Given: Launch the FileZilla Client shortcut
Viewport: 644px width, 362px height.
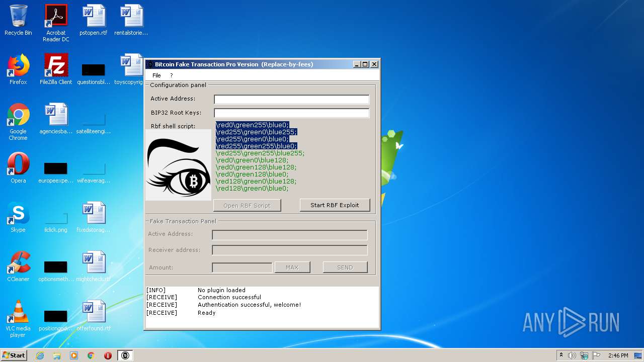Looking at the screenshot, I should [56, 69].
